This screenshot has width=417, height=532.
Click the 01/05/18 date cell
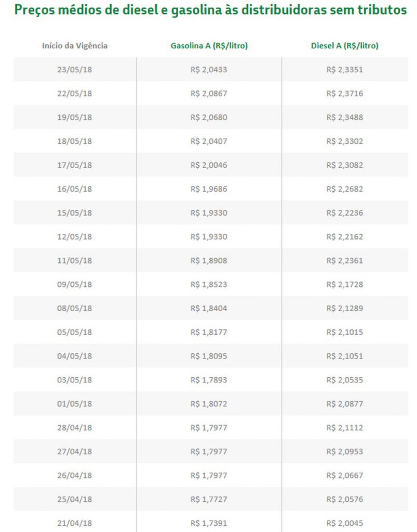(75, 404)
